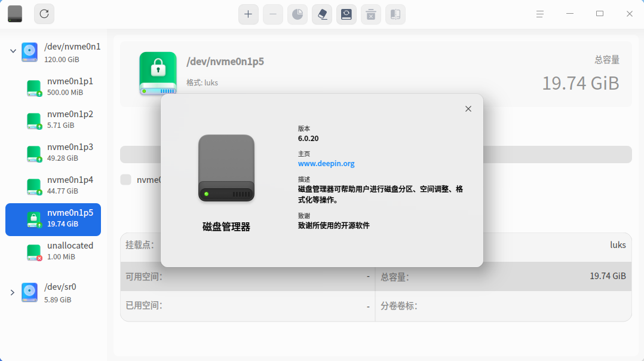Select partition nvme0n1p1 500.00 MiB
This screenshot has height=361, width=644.
(x=53, y=86)
